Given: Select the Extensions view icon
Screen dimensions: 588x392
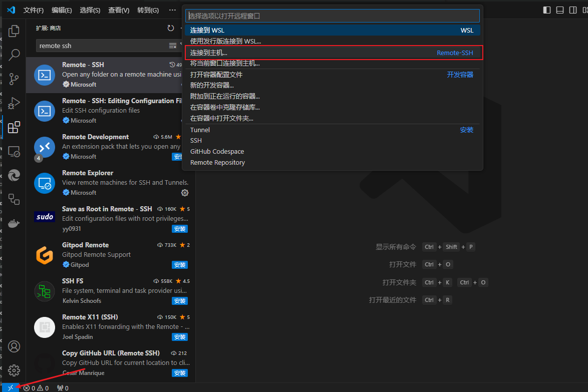Looking at the screenshot, I should click(14, 128).
